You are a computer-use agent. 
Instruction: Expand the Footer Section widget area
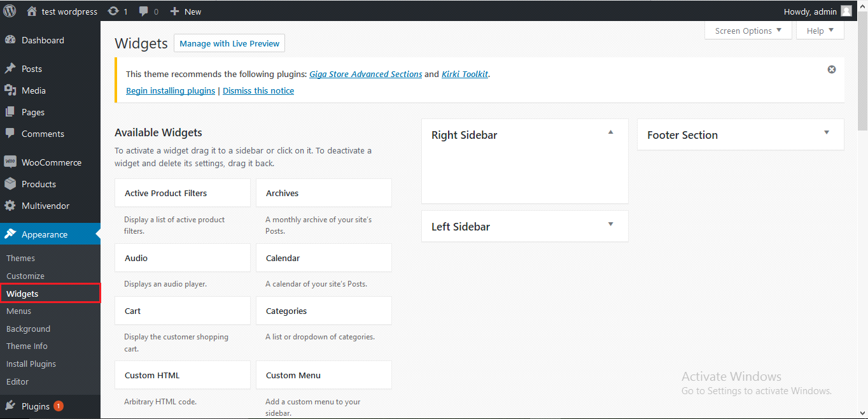click(826, 132)
